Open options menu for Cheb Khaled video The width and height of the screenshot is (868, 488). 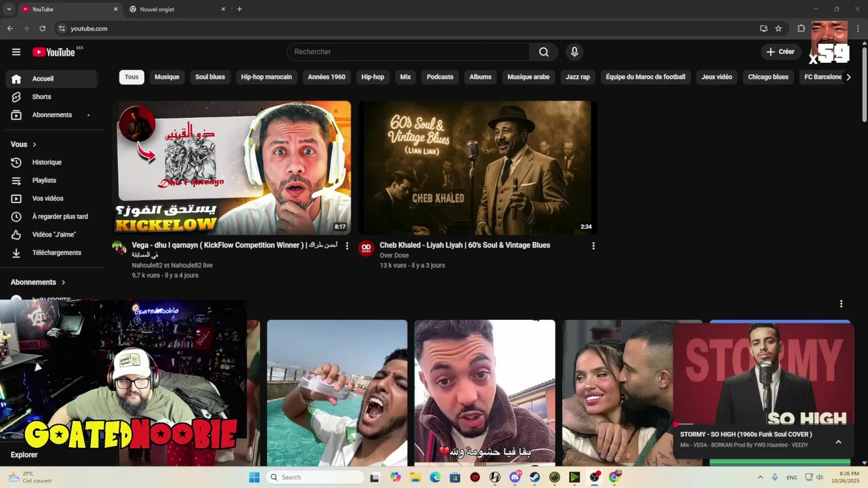coord(593,246)
